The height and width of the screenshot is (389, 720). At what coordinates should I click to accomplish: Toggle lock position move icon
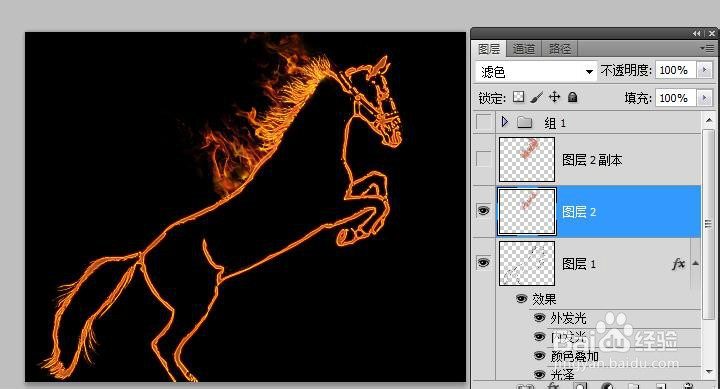coord(555,97)
